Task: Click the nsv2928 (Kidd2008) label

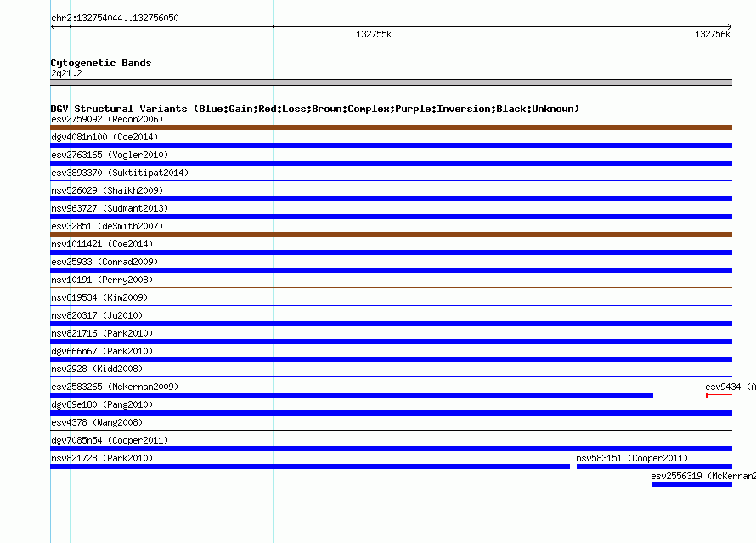Action: 97,369
